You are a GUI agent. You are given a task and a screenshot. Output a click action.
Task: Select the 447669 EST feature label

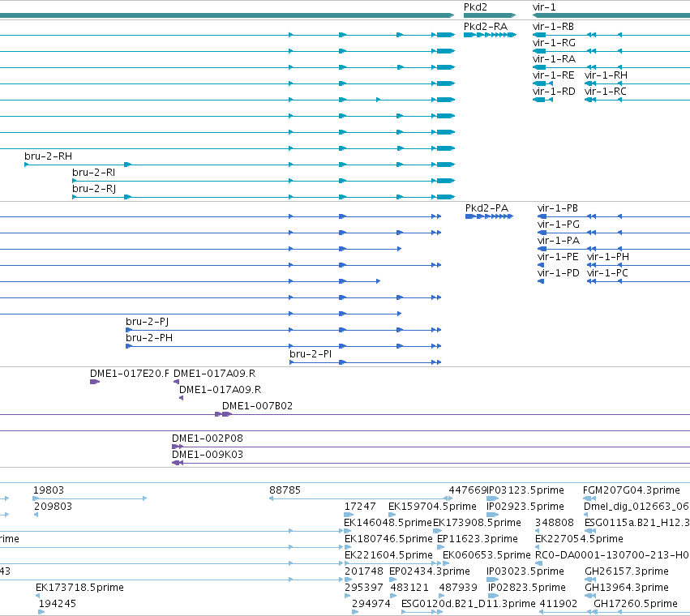pos(467,490)
